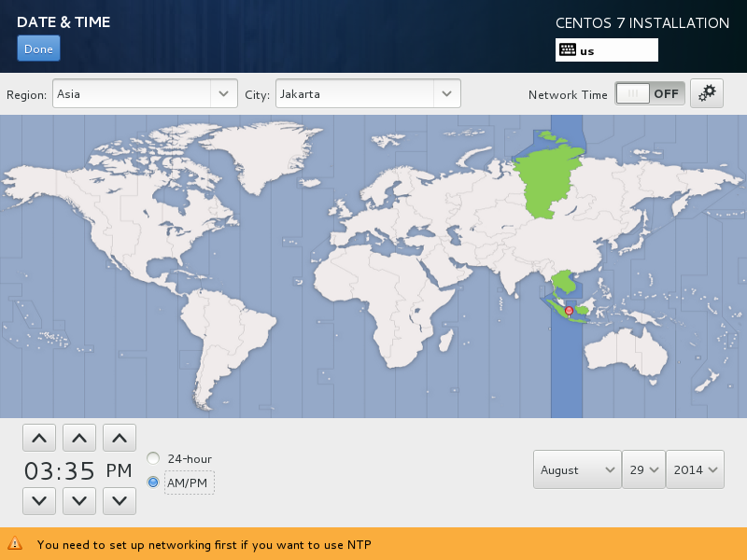Open the year dropdown showing 2014
This screenshot has width=747, height=560.
coord(695,469)
